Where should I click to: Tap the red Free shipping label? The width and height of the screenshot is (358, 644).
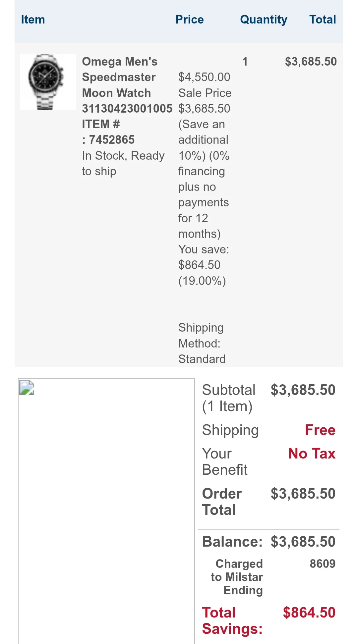(x=320, y=430)
